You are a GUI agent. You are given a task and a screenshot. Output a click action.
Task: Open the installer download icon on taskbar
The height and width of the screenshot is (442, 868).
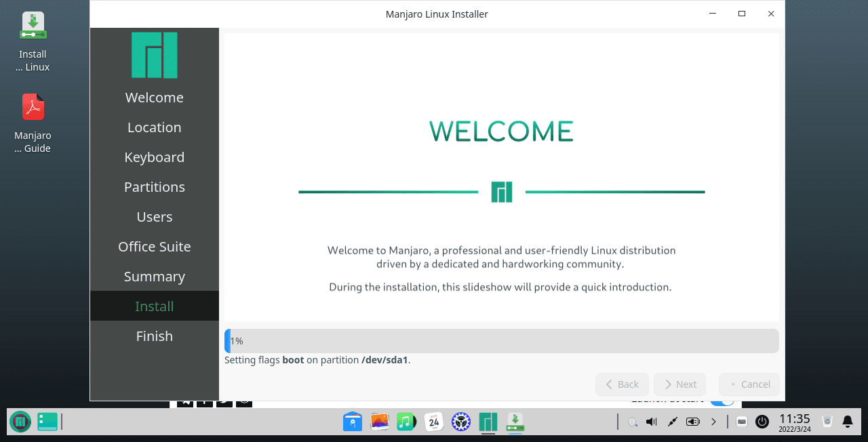[x=515, y=422]
